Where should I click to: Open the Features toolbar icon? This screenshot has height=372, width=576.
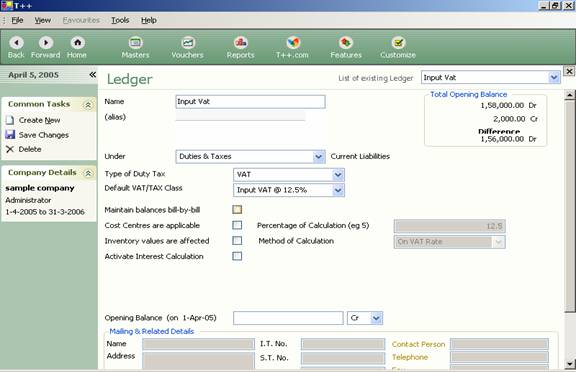point(346,43)
